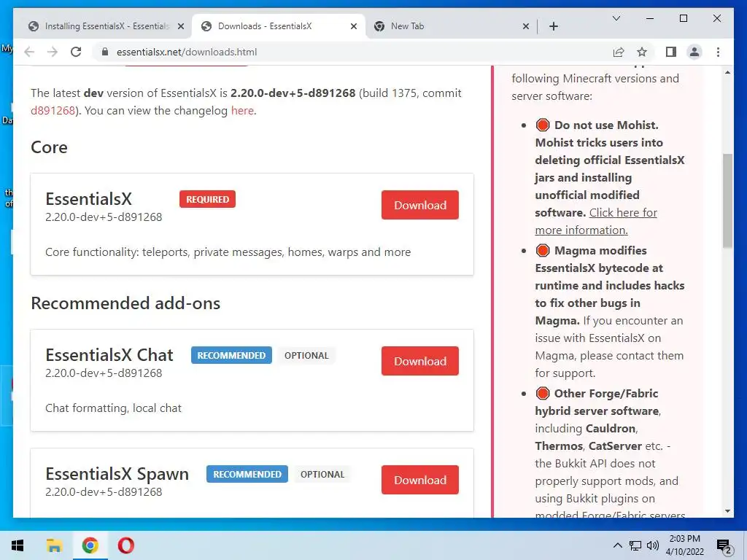Viewport: 747px width, 560px height.
Task: Click the EssentialsX Chat card title
Action: tap(109, 355)
